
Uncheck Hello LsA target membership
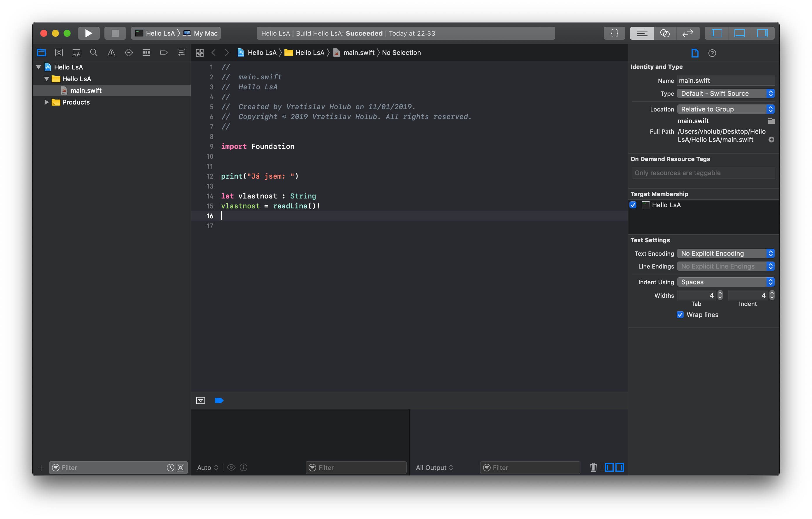coord(633,205)
